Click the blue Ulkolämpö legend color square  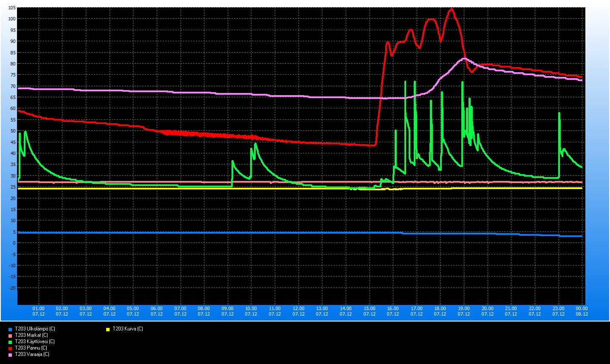point(10,329)
